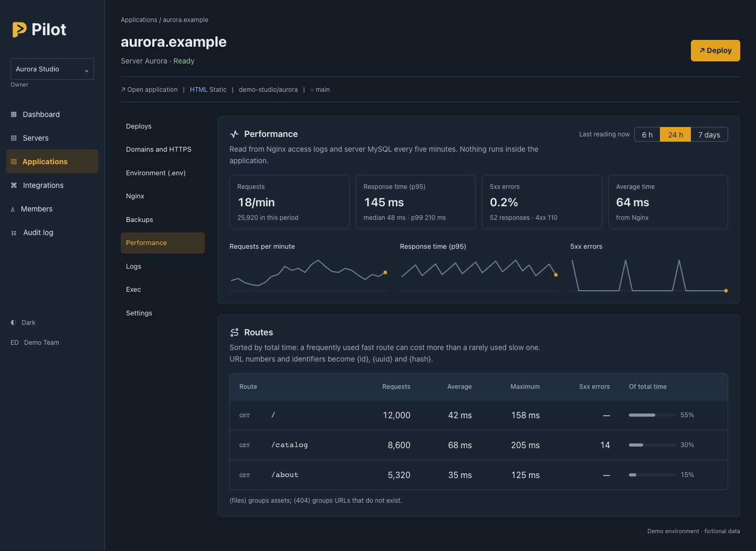Click the 30% total time bar
756x551 pixels.
[653, 445]
